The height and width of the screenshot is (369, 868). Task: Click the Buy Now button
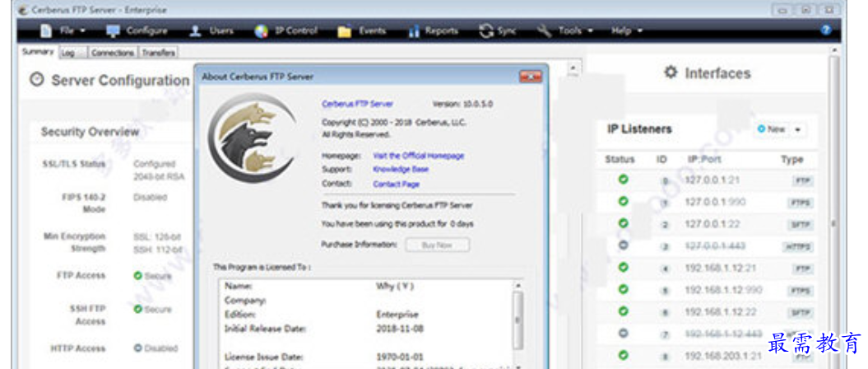(438, 245)
